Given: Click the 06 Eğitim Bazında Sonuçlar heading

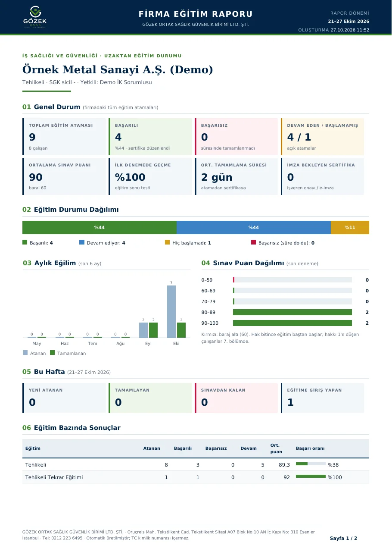Looking at the screenshot, I should tap(72, 428).
